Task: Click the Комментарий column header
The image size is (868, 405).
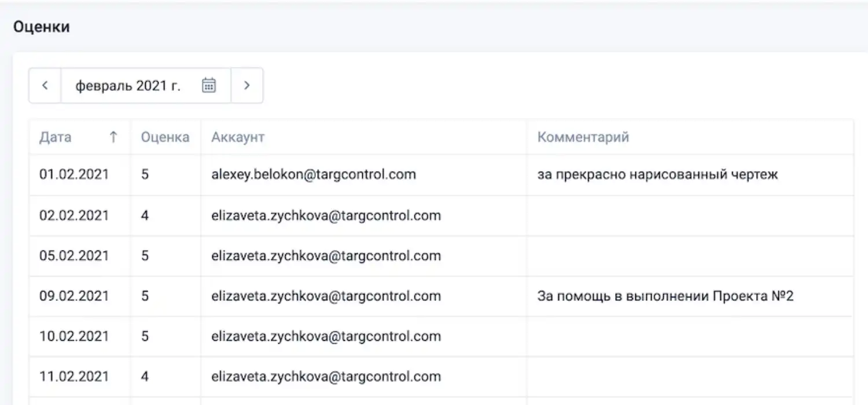Action: (583, 137)
